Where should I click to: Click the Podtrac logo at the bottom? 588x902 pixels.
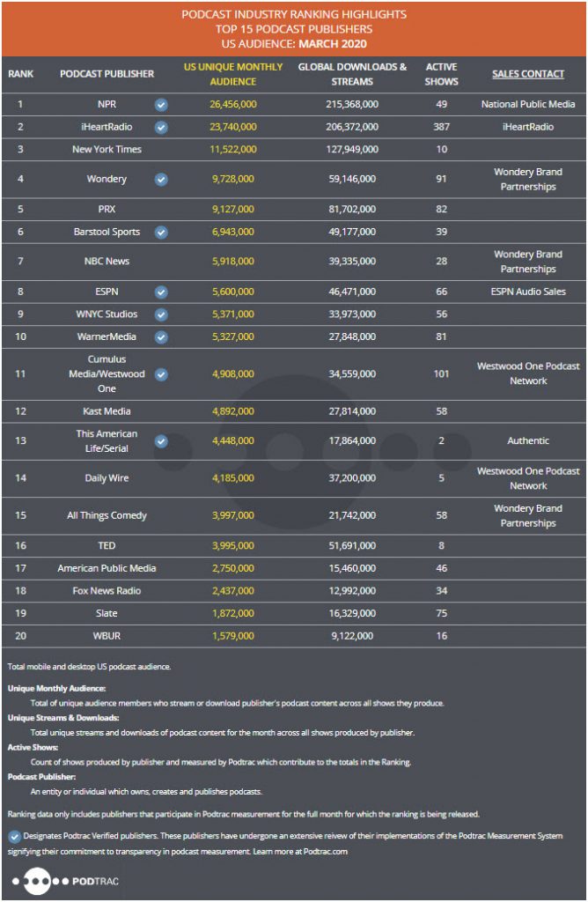tap(65, 881)
